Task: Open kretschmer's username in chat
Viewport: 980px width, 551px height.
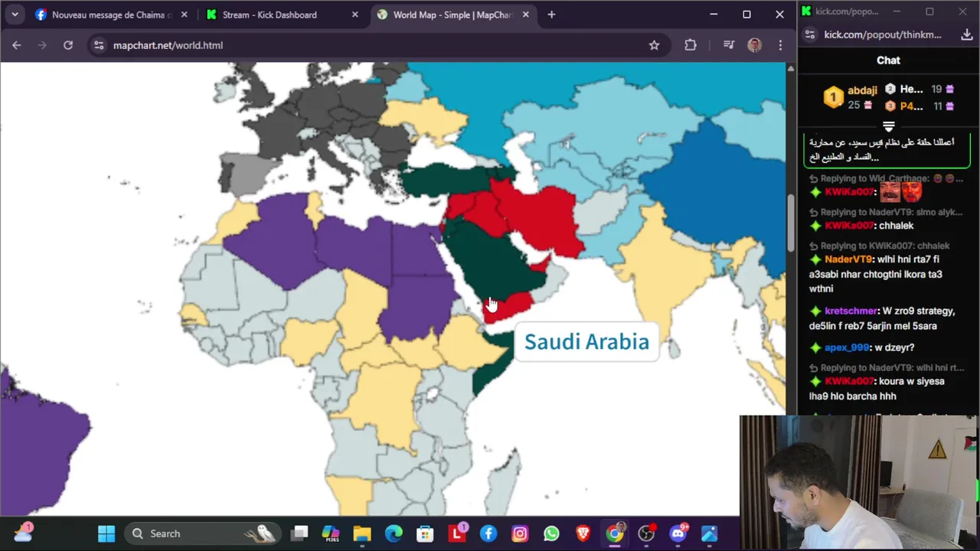Action: tap(851, 311)
